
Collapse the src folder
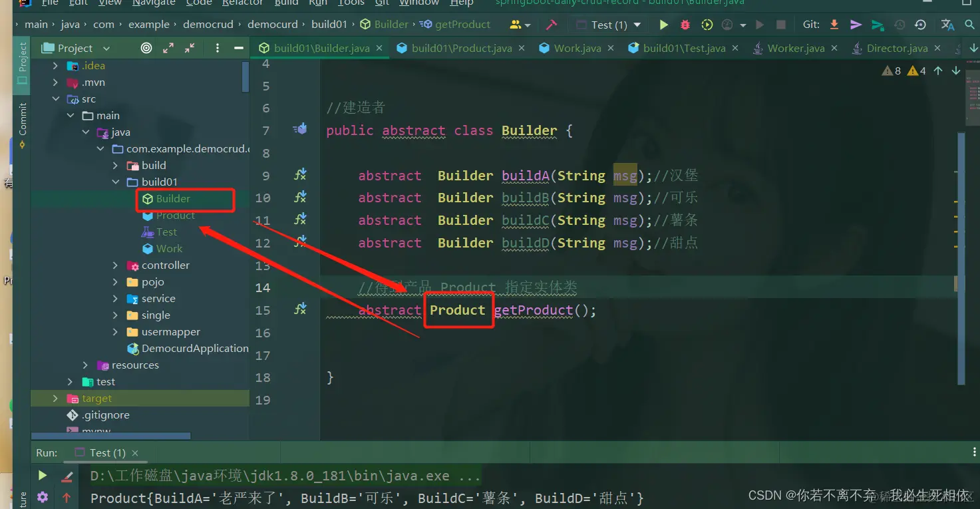[x=55, y=99]
